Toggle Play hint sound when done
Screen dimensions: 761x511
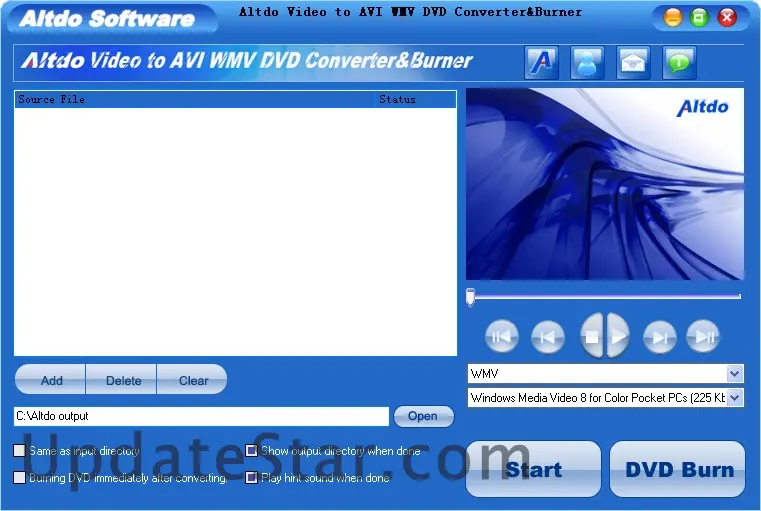point(251,478)
